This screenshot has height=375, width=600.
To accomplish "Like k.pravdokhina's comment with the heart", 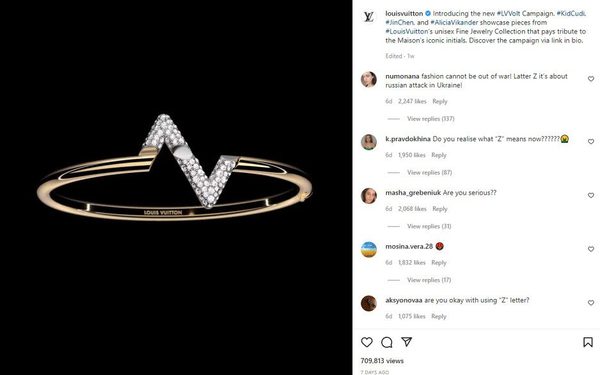I will (x=591, y=142).
